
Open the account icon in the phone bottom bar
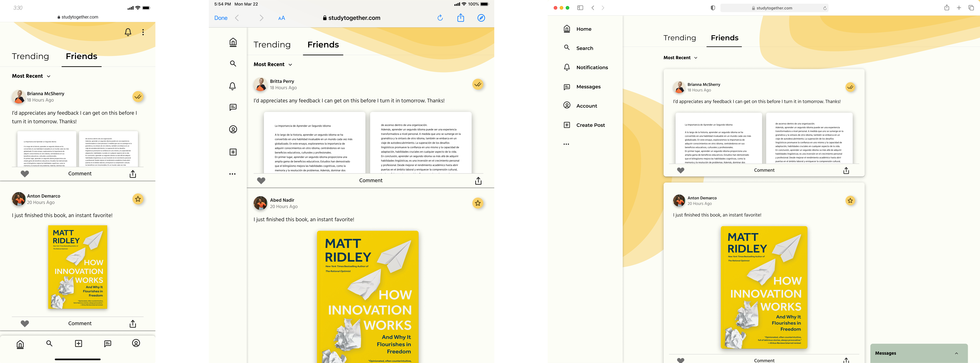click(136, 343)
